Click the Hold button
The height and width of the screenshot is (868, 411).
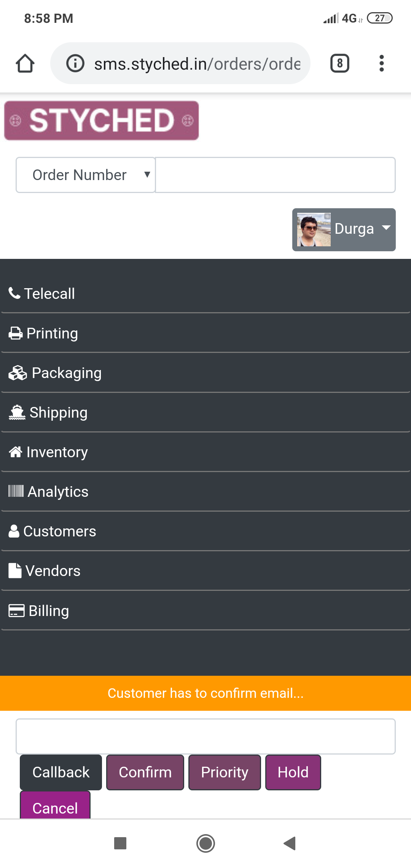pos(293,772)
